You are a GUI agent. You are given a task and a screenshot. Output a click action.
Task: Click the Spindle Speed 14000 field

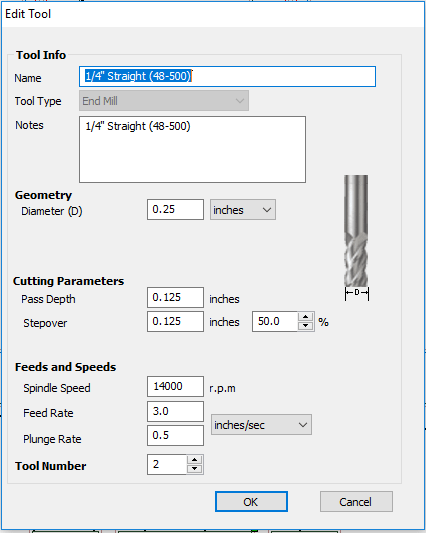tap(175, 386)
